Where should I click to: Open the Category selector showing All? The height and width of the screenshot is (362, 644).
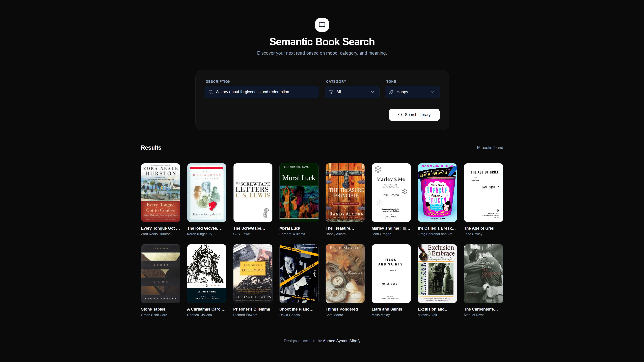[x=352, y=92]
